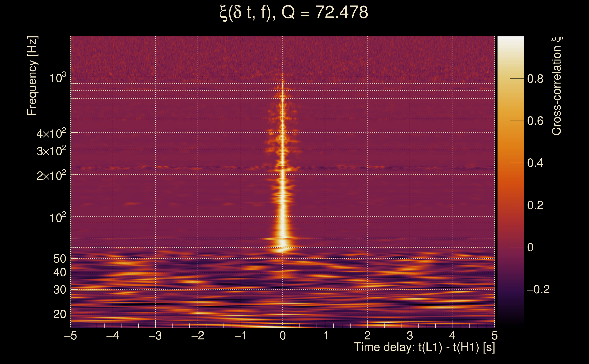589x364 pixels.
Task: Click the 20 Hz frequency axis label
Action: [59, 314]
